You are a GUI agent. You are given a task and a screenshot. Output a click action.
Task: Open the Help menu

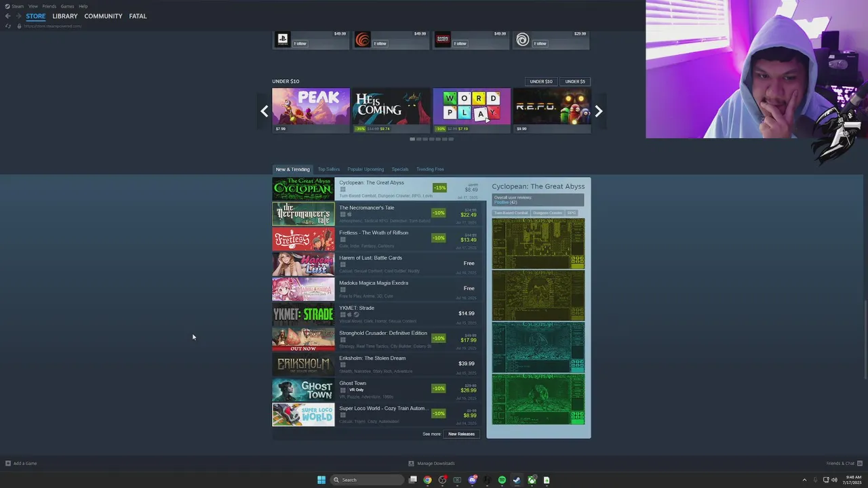coord(83,6)
